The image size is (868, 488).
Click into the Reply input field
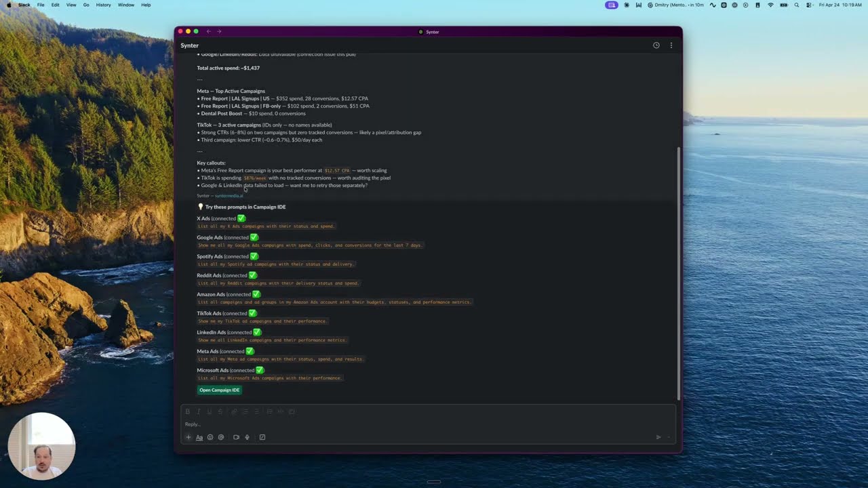(x=429, y=424)
